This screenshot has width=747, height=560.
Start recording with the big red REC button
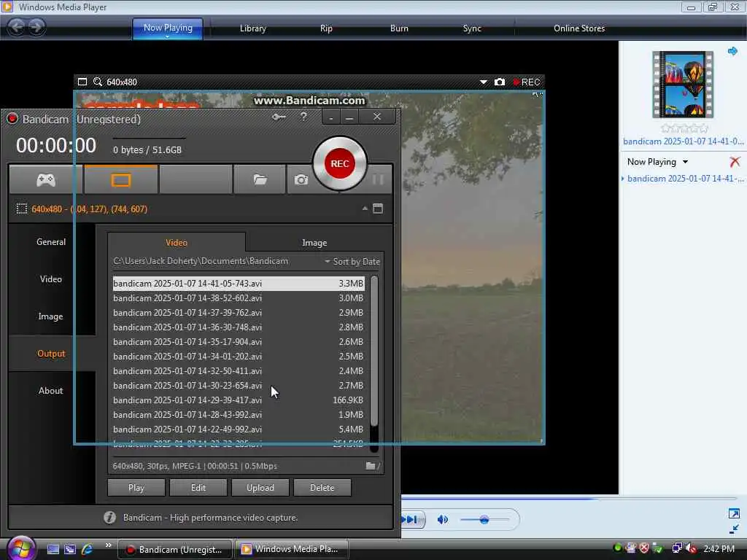[x=340, y=163]
